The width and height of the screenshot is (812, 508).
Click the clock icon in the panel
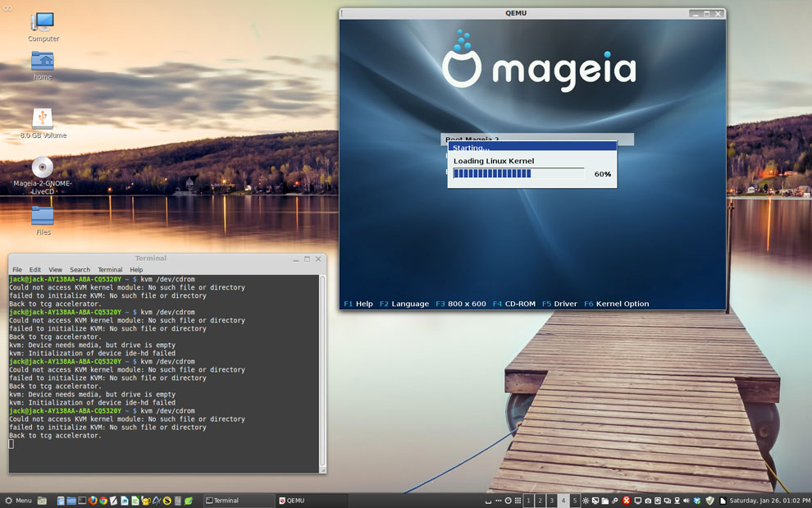pyautogui.click(x=508, y=501)
